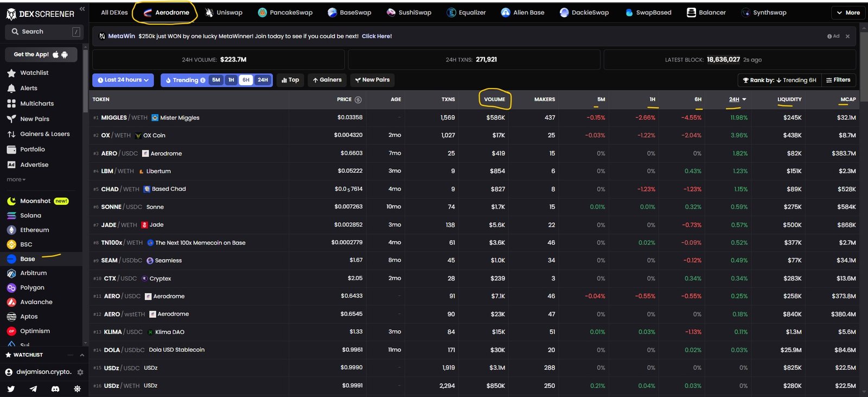The image size is (868, 397).
Task: Select Solana chain
Action: (30, 216)
